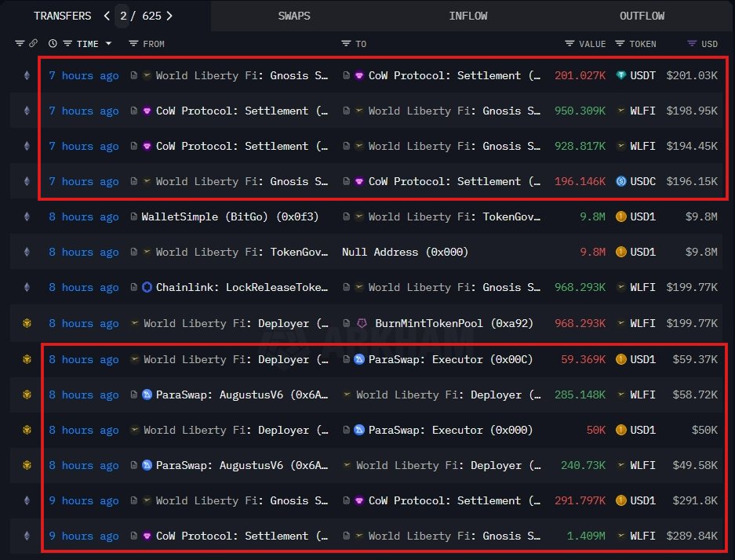Click contract icon before WalletSimple (BitGo)
The width and height of the screenshot is (735, 560).
133,216
